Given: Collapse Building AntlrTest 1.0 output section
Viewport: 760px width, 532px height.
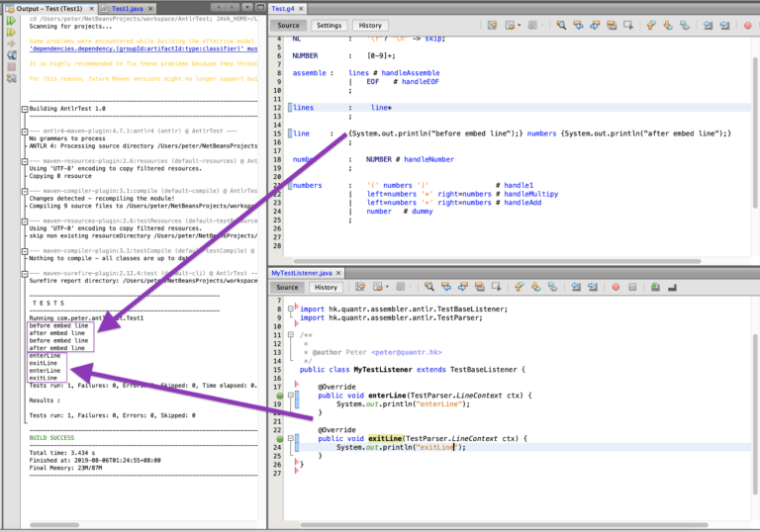Looking at the screenshot, I should pyautogui.click(x=24, y=109).
